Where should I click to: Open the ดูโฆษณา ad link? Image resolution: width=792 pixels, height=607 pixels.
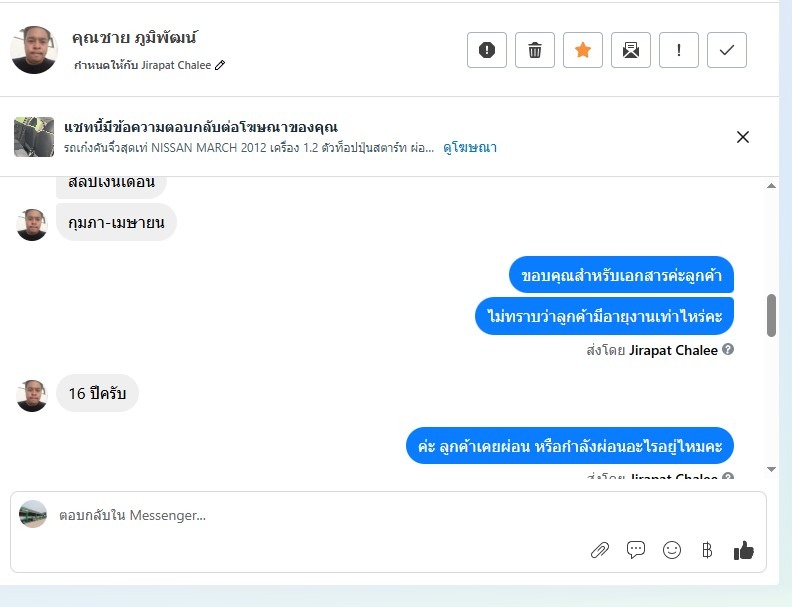tap(470, 147)
